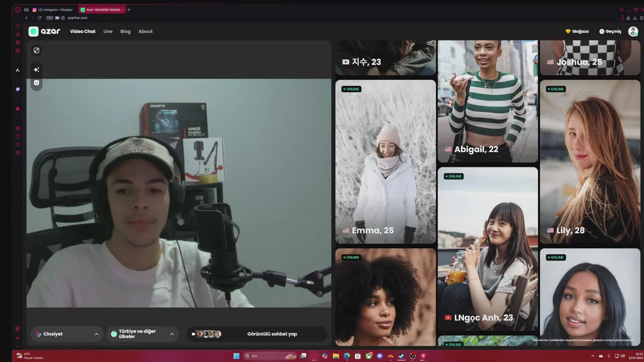Image resolution: width=644 pixels, height=362 pixels.
Task: Open Xbox app from the taskbar
Action: coord(368,356)
